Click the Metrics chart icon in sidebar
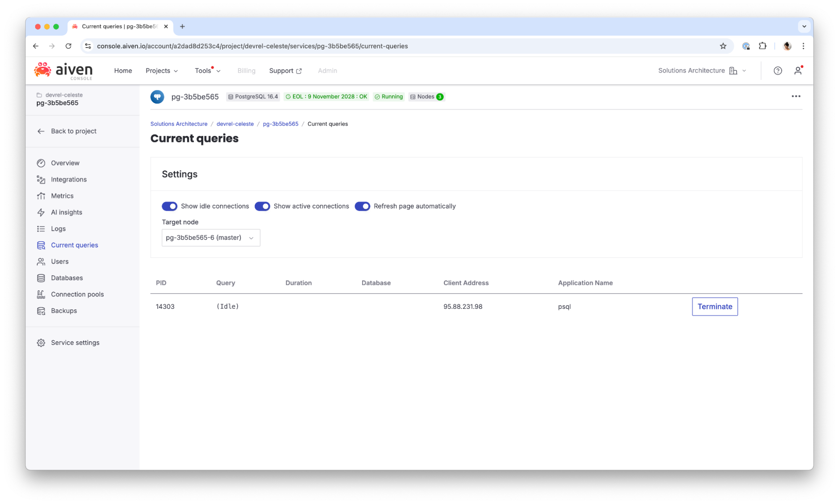This screenshot has height=504, width=839. tap(41, 196)
